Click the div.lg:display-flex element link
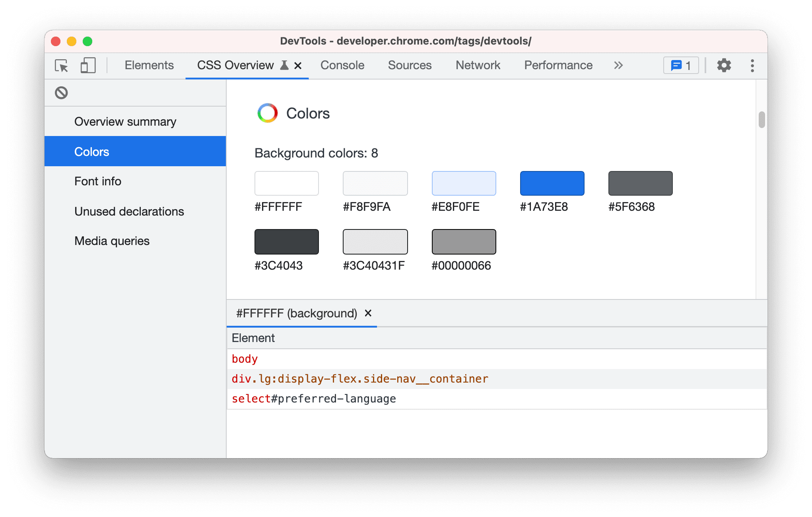This screenshot has width=812, height=517. pyautogui.click(x=360, y=379)
